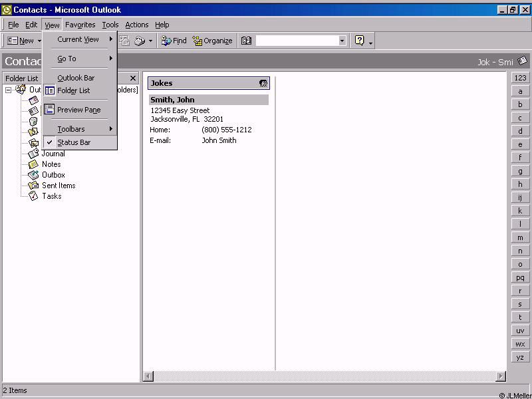This screenshot has width=532, height=399.
Task: Select the Inbox folder icon in tree
Action: 34,142
